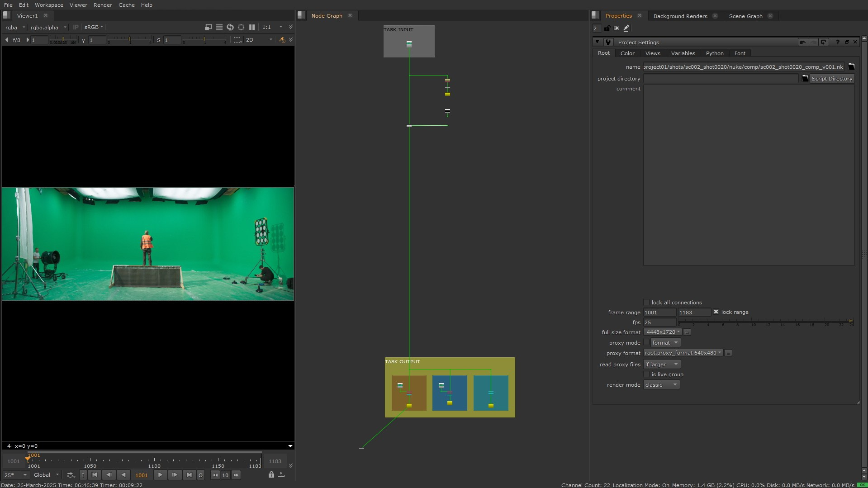The height and width of the screenshot is (488, 868).
Task: Click the A/B swap icon in viewer toolbar
Action: click(230, 27)
